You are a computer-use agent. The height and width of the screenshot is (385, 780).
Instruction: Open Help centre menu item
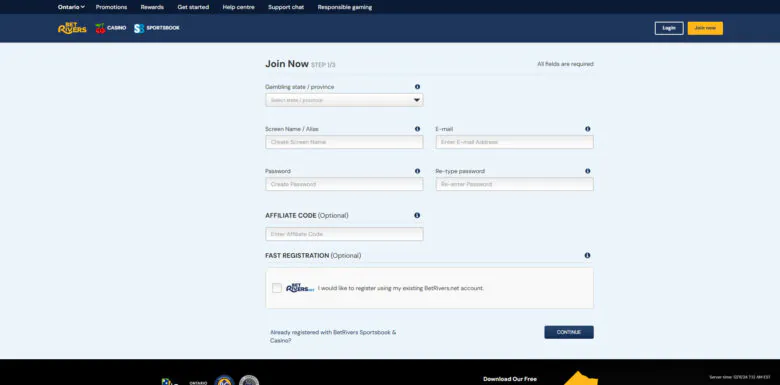239,7
